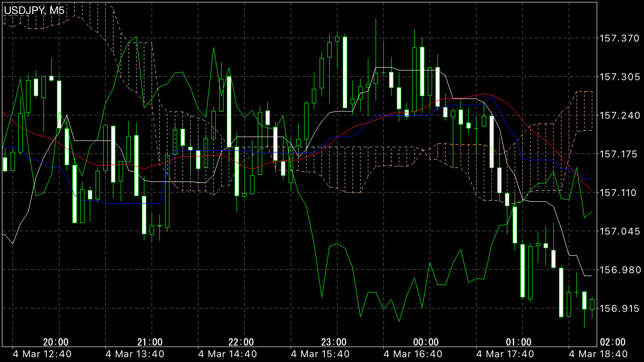Image resolution: width=644 pixels, height=362 pixels.
Task: Select the orange Ichimoku cloud at far right
Action: [x=585, y=111]
